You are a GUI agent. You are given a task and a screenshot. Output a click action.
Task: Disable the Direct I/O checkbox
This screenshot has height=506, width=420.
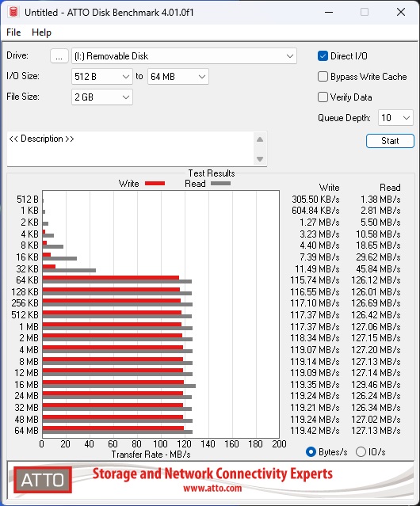coord(323,56)
